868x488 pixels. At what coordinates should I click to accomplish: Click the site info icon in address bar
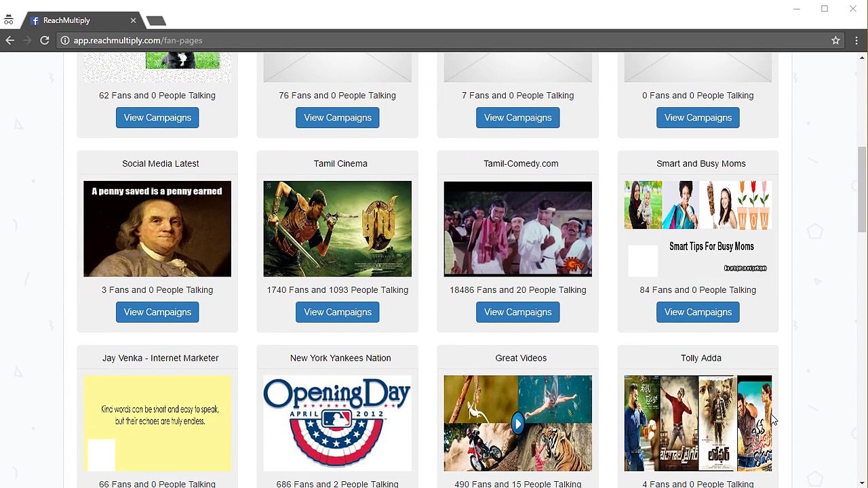click(x=64, y=41)
